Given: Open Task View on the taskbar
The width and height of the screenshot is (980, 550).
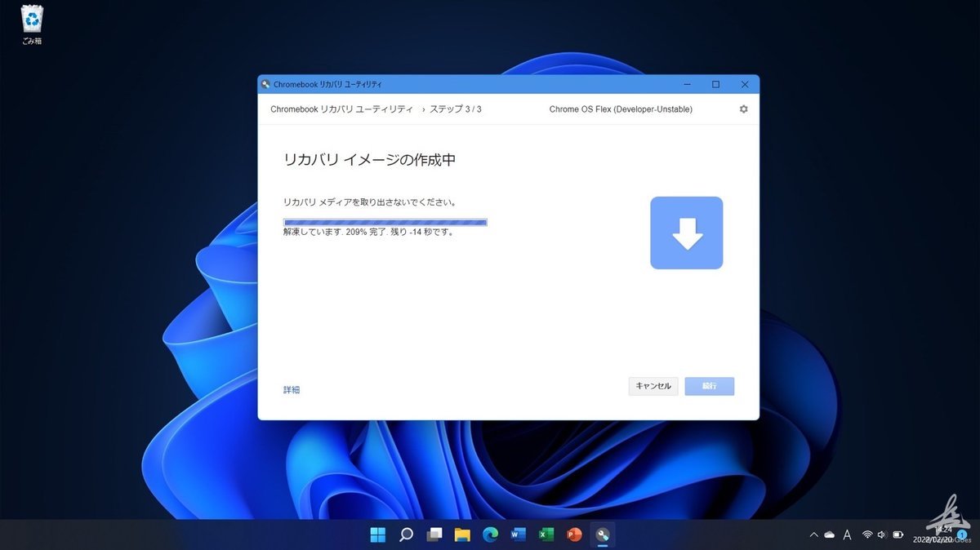Looking at the screenshot, I should (x=434, y=534).
